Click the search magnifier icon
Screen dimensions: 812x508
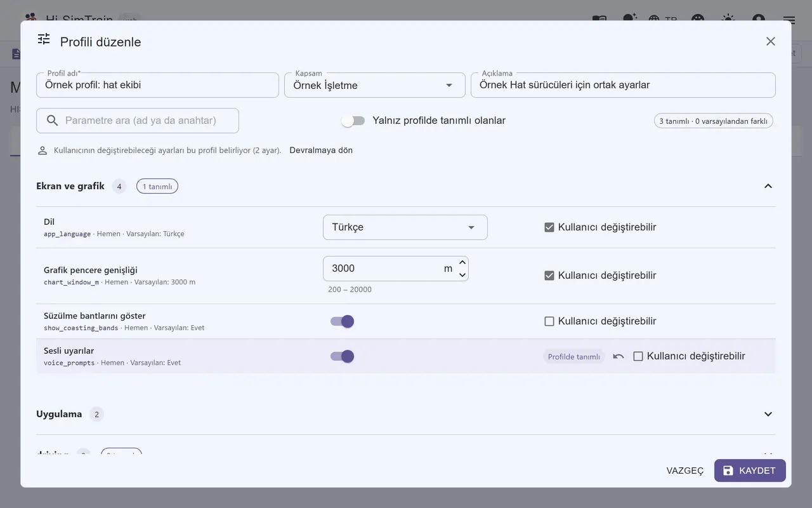coord(53,121)
